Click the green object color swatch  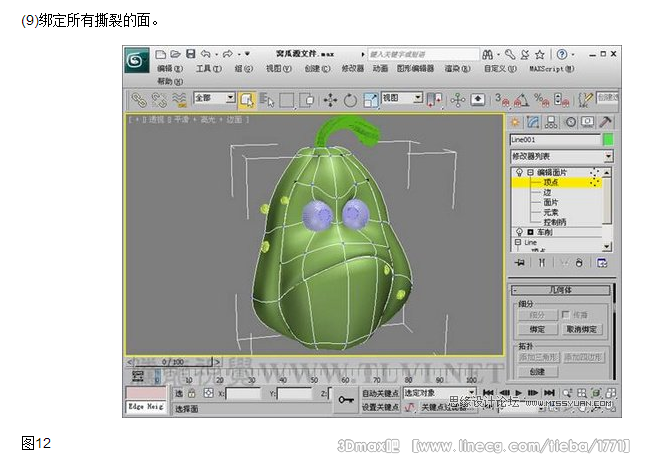pos(608,140)
